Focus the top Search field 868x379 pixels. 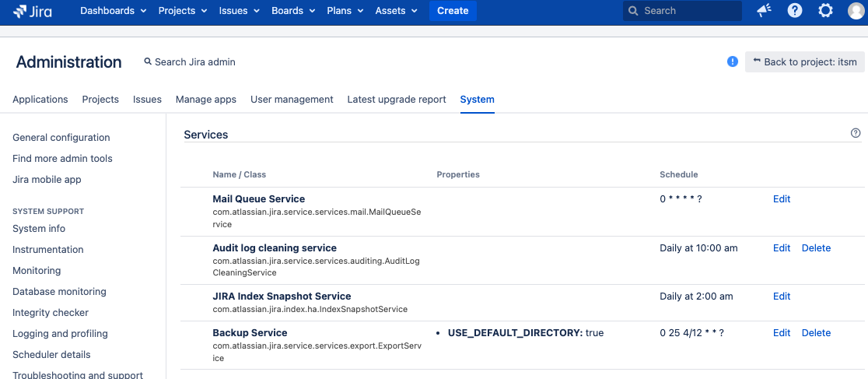pos(682,11)
